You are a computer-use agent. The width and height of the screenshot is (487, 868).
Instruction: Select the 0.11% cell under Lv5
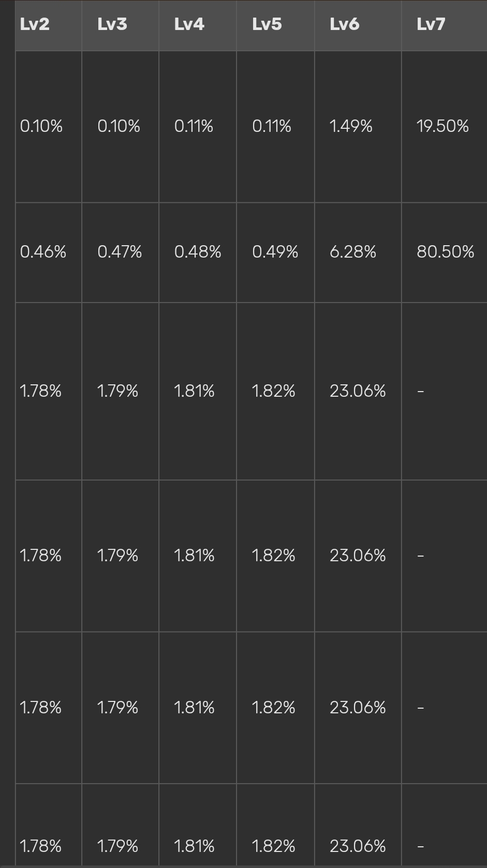pos(272,126)
